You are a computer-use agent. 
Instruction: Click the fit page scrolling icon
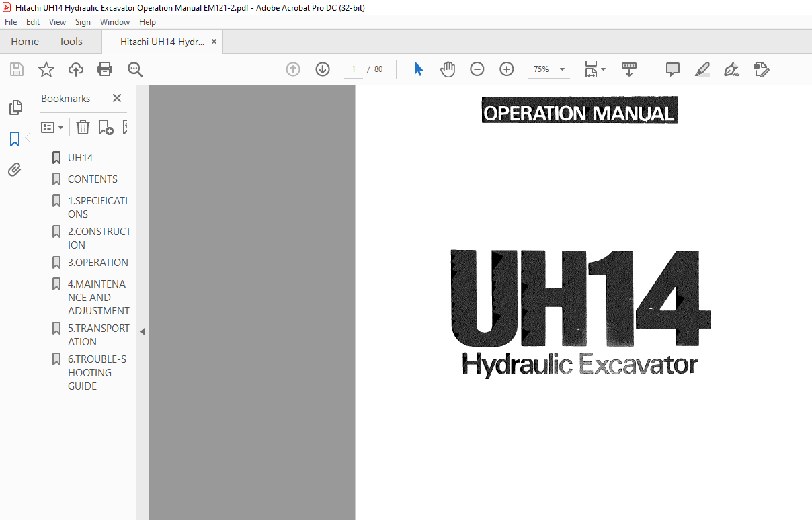tap(591, 69)
